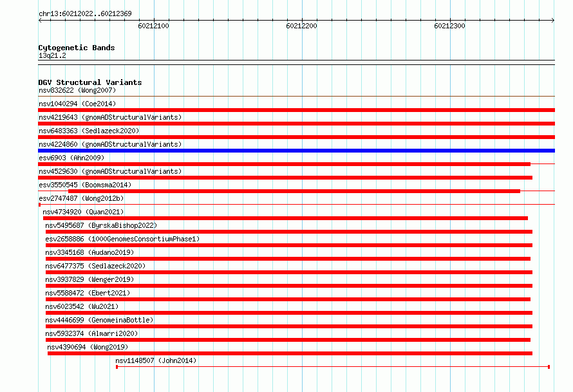Click the red bar under nsv1040294 (Coe2014)
573x392 pixels.
pos(296,110)
